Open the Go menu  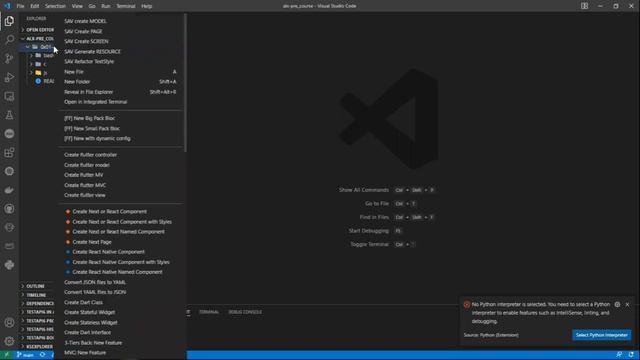(x=92, y=6)
